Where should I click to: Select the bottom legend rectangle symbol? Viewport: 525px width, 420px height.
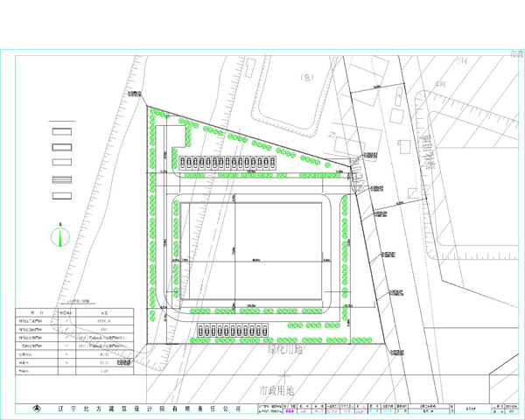61,195
